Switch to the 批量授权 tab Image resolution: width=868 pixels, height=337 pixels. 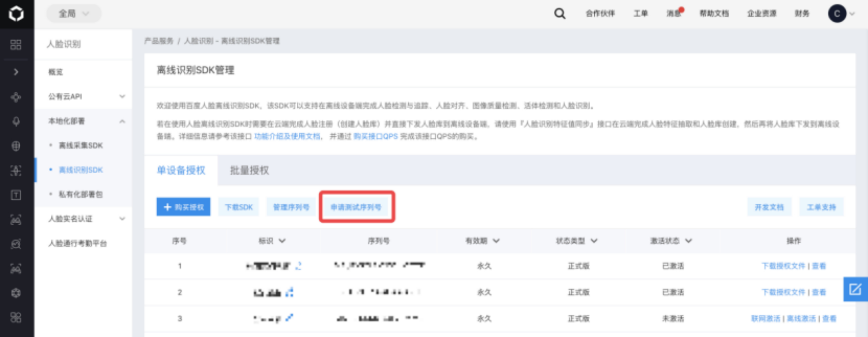point(250,170)
